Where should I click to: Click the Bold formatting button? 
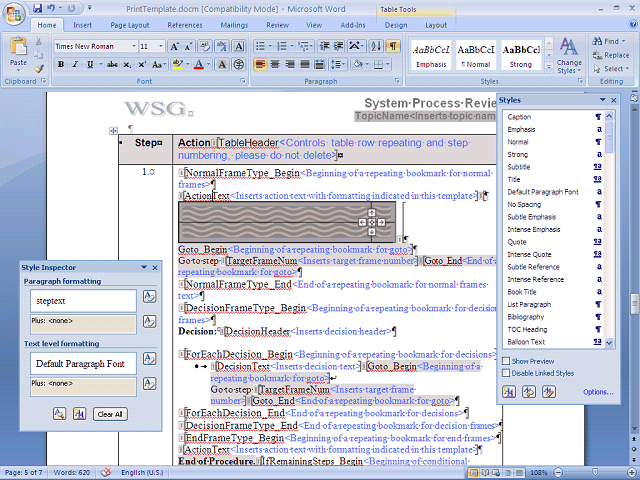[60, 65]
